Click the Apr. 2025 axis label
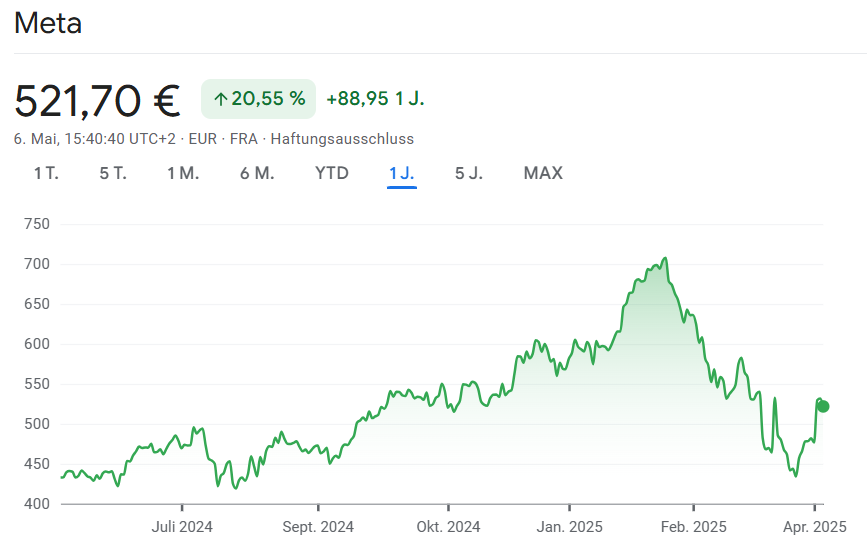Viewport: 867px width, 554px height. [x=815, y=527]
